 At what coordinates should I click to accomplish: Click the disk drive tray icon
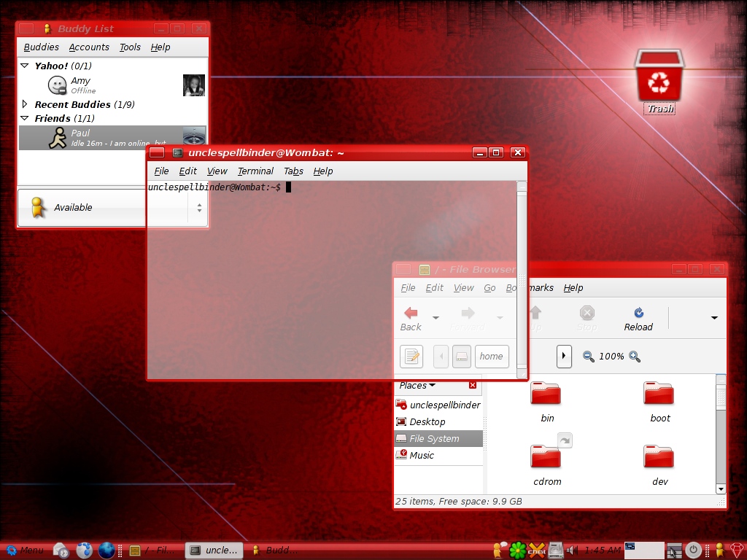pyautogui.click(x=555, y=551)
